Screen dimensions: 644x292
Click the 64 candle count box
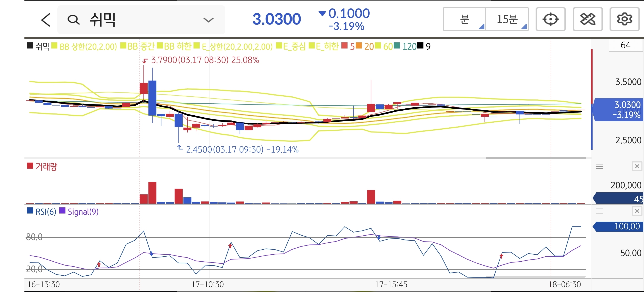click(x=625, y=45)
